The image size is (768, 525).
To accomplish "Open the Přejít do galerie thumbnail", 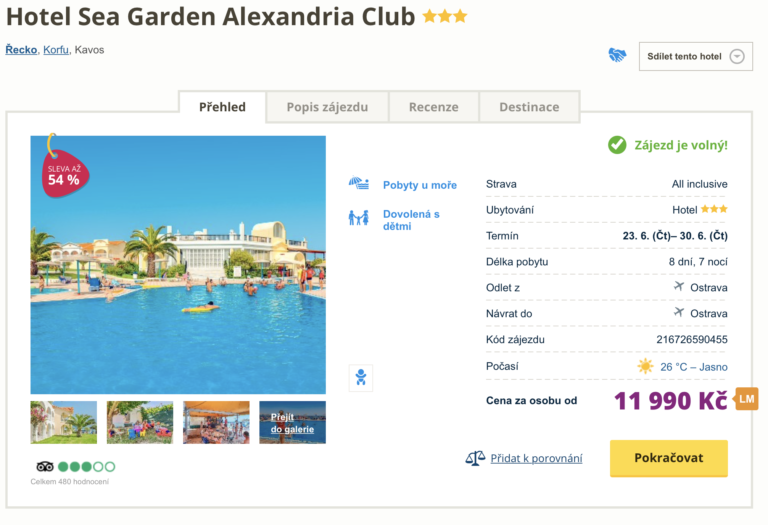I will (x=292, y=422).
